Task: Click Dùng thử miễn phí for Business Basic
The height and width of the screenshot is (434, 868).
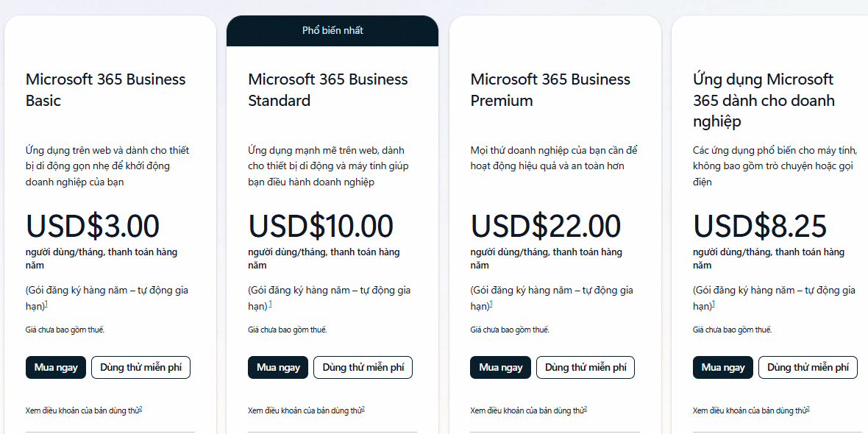Action: coord(140,367)
